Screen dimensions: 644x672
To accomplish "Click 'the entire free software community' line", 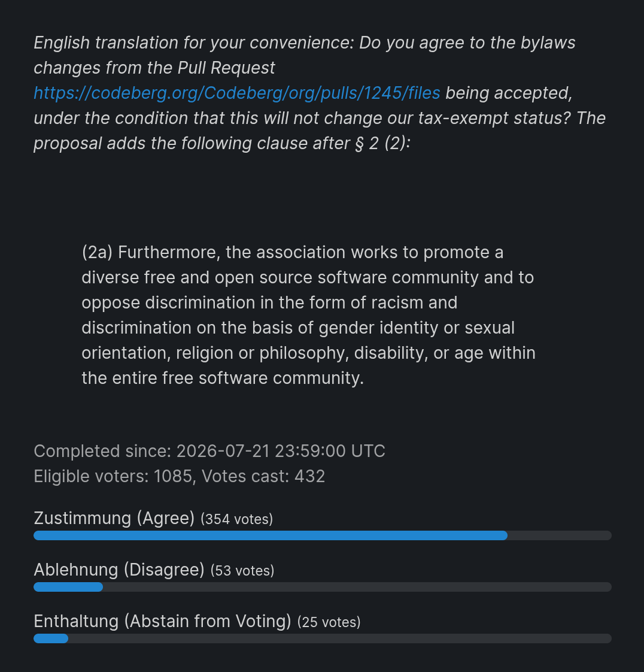I will coord(223,378).
